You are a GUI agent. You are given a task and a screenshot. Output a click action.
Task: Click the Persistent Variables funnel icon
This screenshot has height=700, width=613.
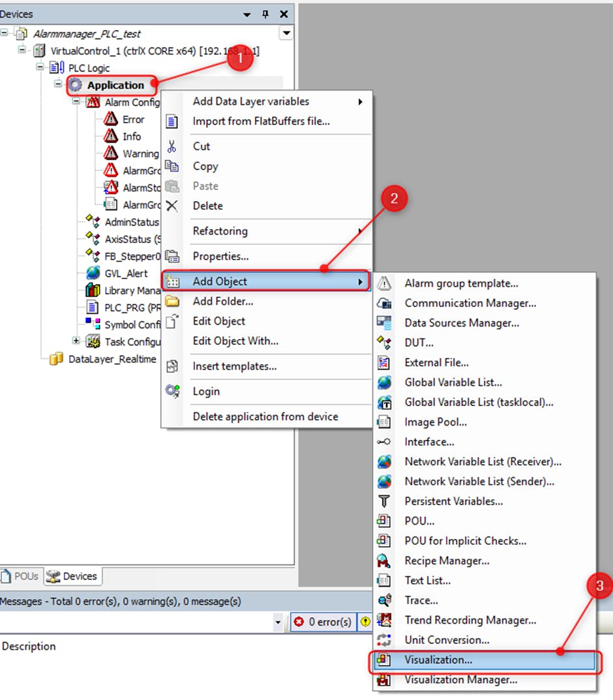tap(384, 501)
